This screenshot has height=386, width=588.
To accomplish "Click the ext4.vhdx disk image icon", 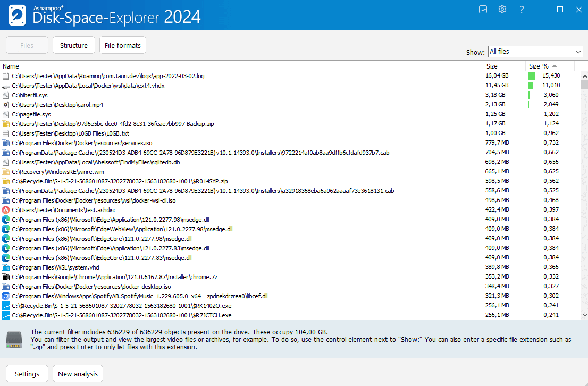I will (6, 86).
